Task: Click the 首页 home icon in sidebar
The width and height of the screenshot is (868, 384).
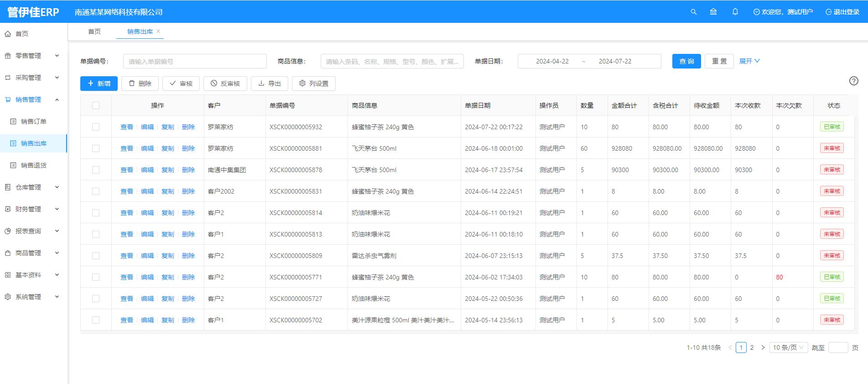Action: click(8, 34)
